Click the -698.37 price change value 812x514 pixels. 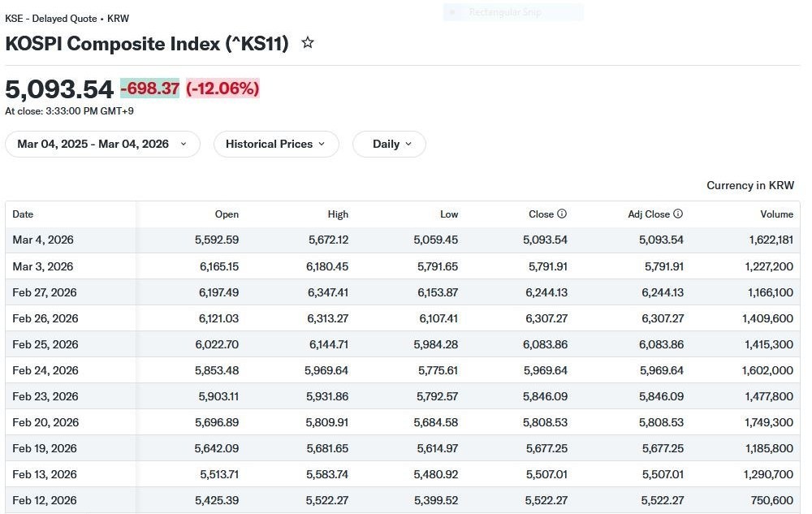tap(149, 89)
